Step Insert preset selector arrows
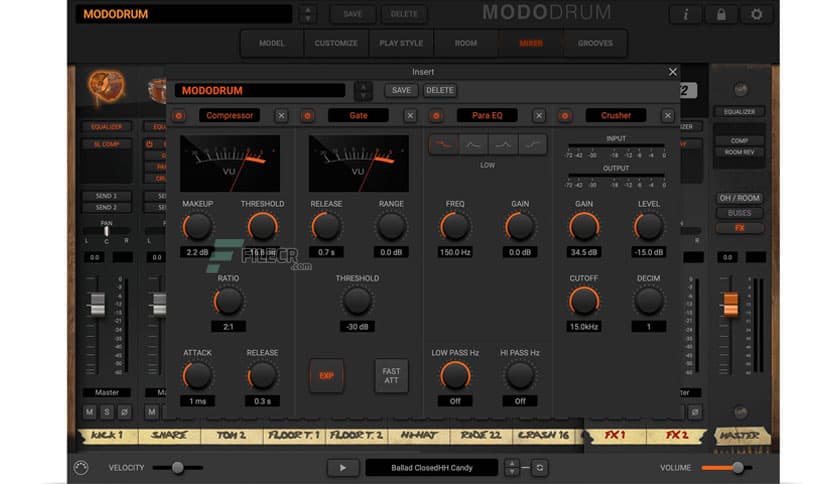 coord(363,91)
